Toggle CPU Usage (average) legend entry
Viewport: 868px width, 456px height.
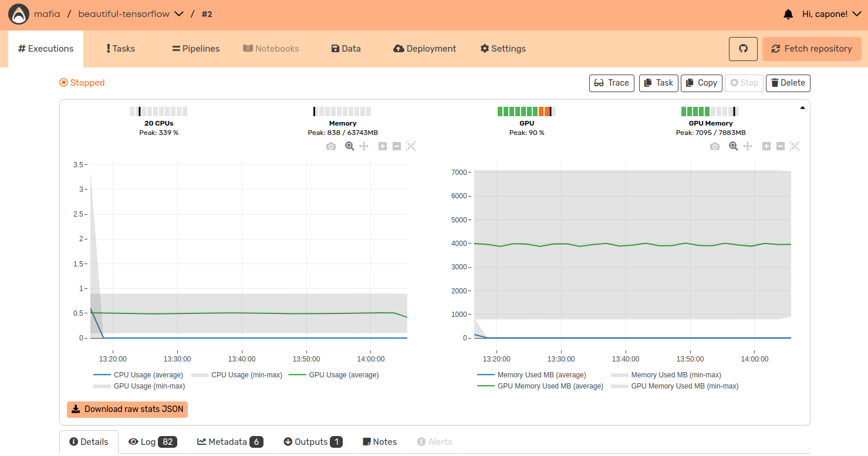(139, 375)
